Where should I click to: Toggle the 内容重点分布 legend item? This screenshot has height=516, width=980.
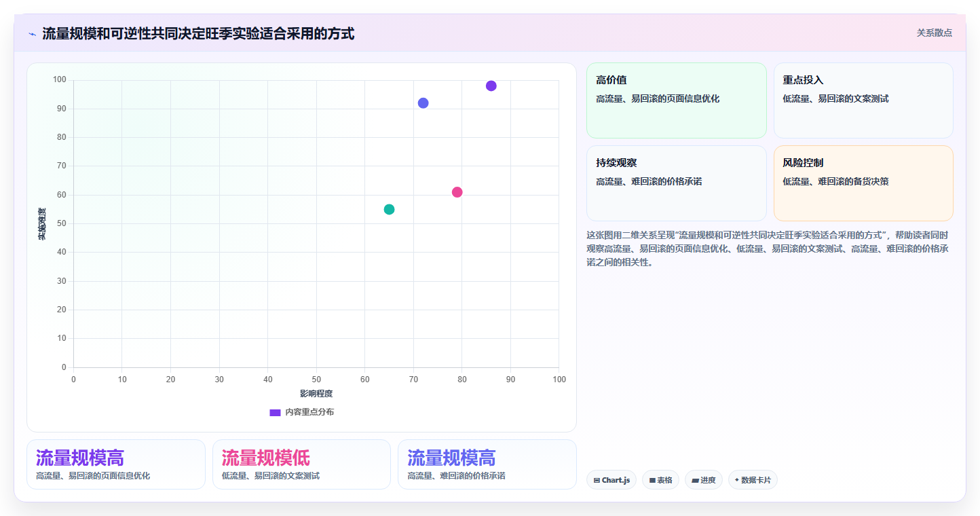point(301,412)
